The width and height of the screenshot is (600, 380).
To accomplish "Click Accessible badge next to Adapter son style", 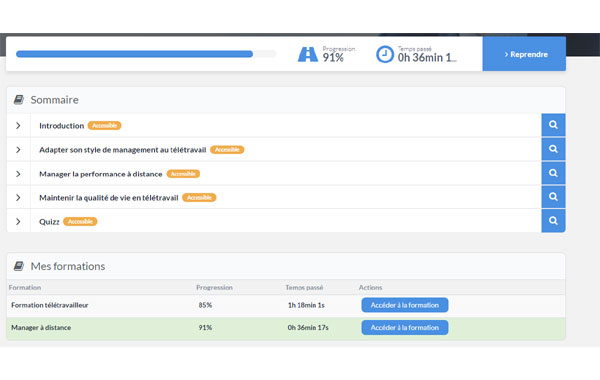I will pos(227,150).
